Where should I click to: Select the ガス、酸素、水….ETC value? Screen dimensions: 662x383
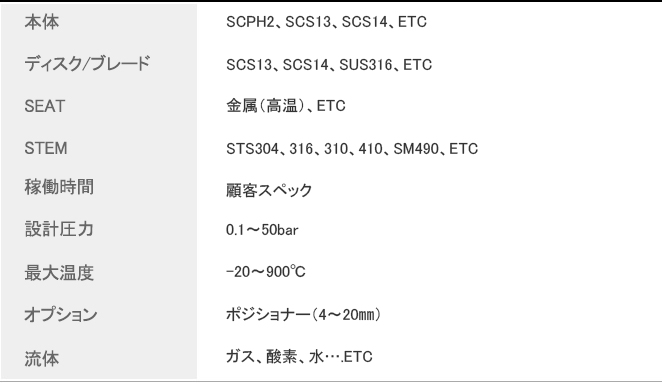coord(299,357)
